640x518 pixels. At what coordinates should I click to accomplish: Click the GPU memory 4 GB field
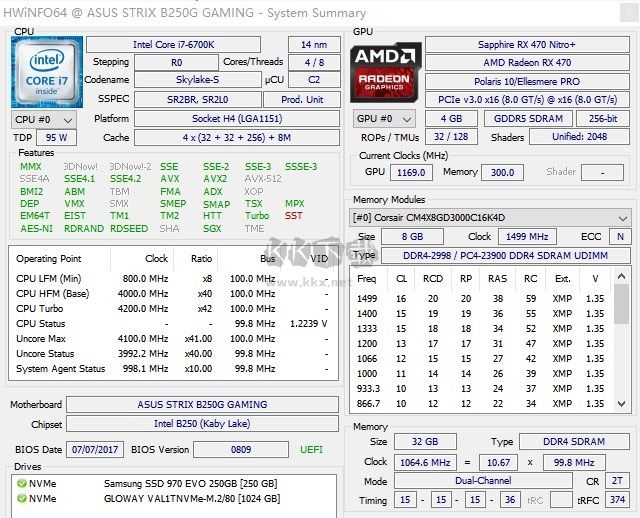(451, 119)
